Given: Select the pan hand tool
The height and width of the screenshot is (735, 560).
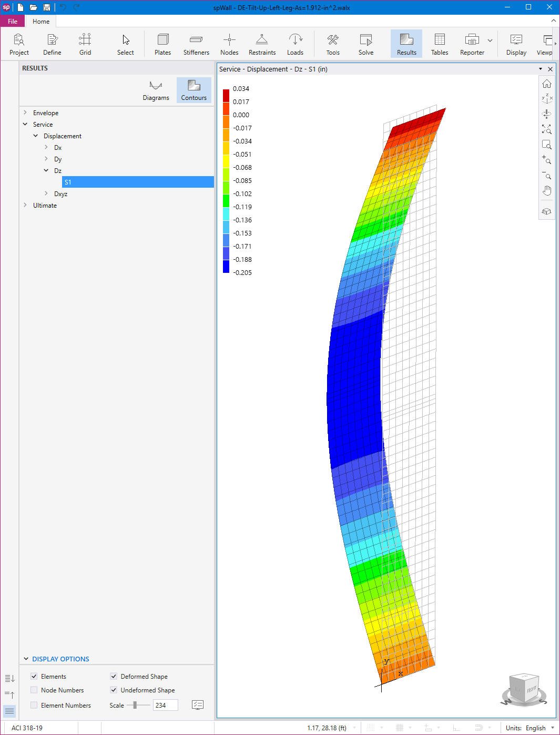Looking at the screenshot, I should pos(547,190).
